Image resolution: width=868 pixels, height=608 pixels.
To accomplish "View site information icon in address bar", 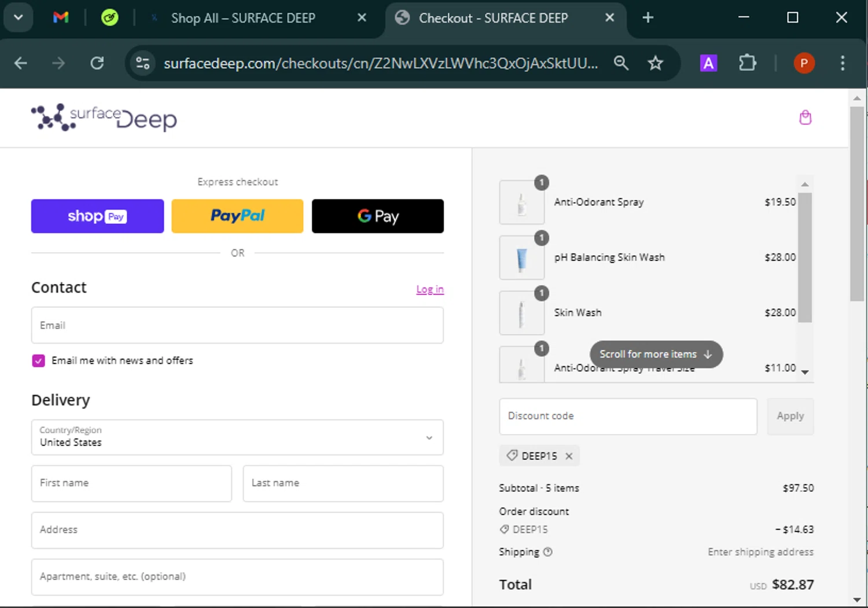I will pos(142,63).
